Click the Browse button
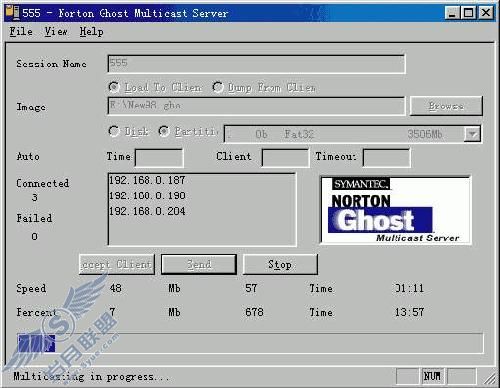Screen dimensions: 500x388 pos(446,106)
